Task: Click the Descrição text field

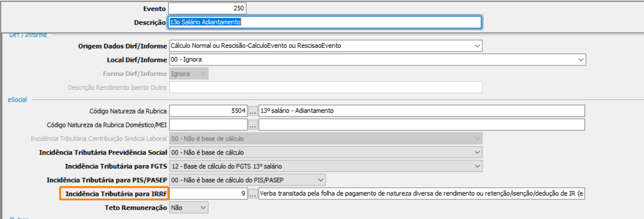Action: pyautogui.click(x=325, y=22)
